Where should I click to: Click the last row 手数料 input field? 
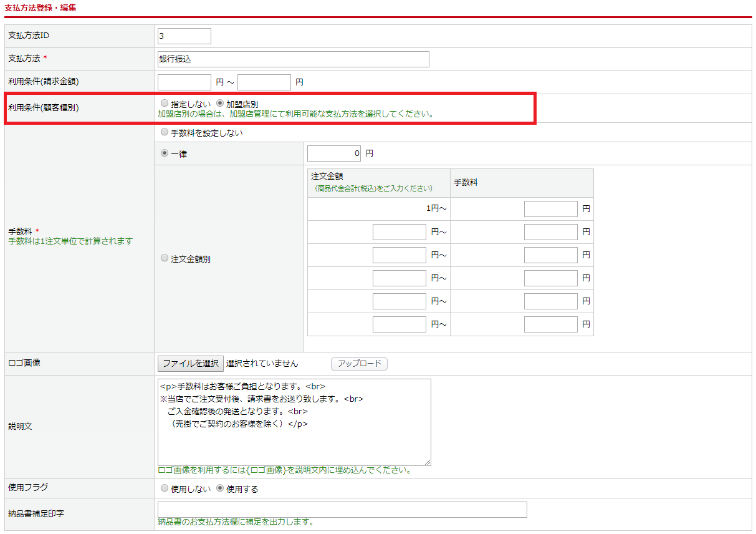pyautogui.click(x=550, y=324)
